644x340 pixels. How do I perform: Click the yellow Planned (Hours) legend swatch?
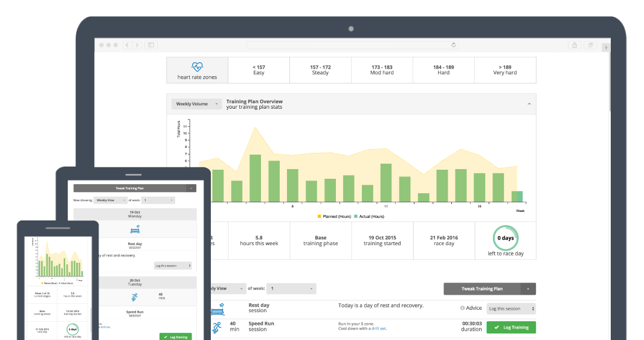pyautogui.click(x=319, y=216)
